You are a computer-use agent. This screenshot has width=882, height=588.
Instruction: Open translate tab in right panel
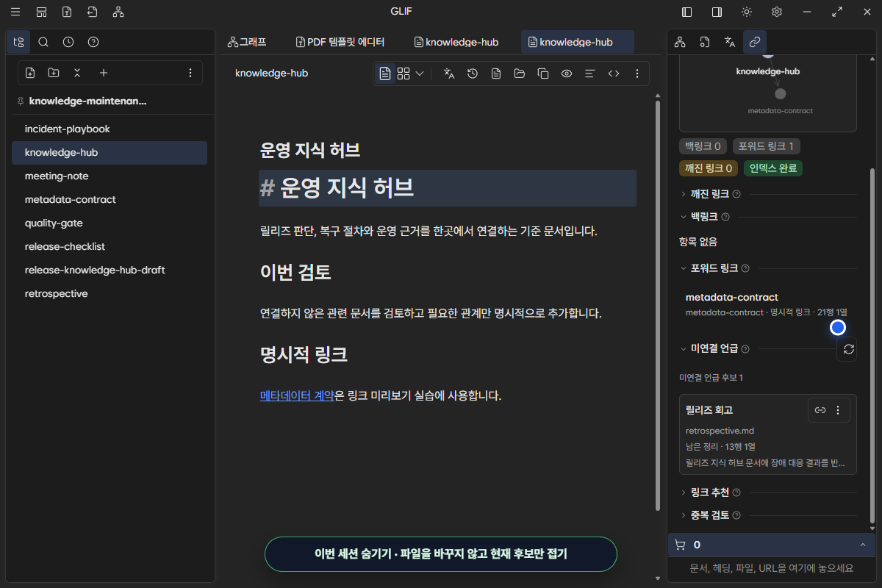730,42
